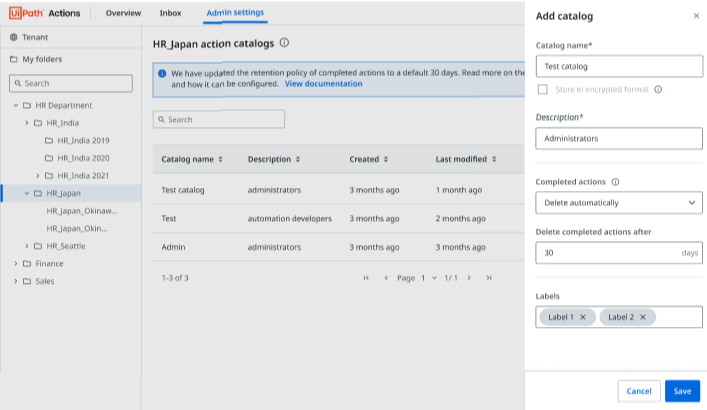The image size is (707, 410).
Task: Sort by Description column arrows
Action: pyautogui.click(x=298, y=159)
